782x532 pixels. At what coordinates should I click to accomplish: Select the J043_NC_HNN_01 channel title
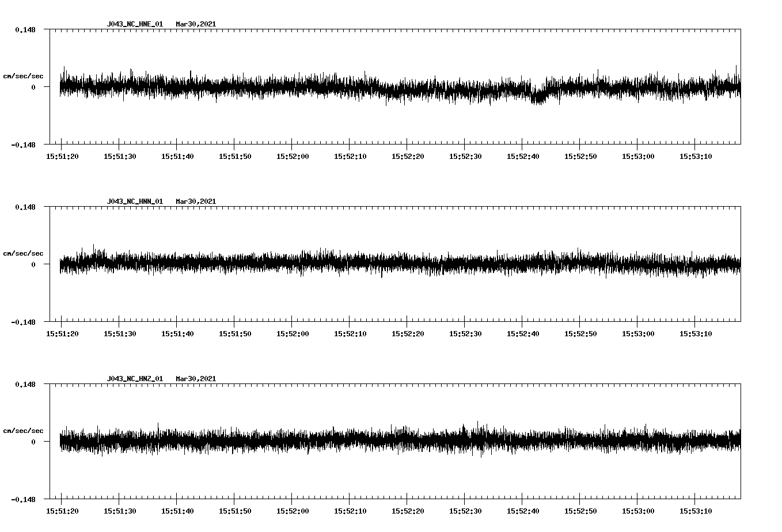click(x=134, y=201)
